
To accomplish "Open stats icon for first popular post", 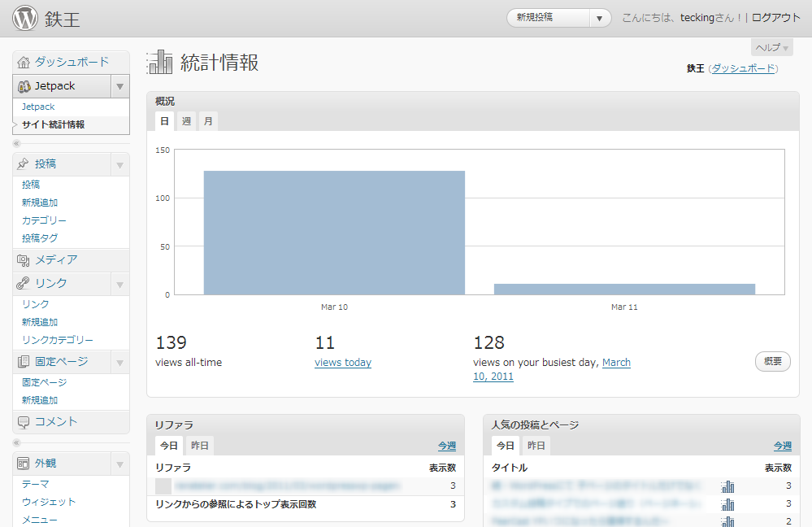I will tap(727, 486).
